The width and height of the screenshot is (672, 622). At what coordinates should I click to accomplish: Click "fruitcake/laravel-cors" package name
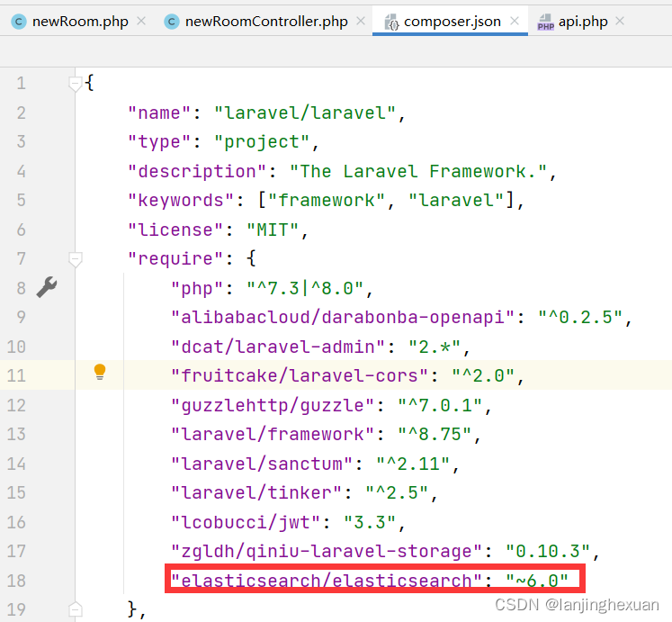300,375
